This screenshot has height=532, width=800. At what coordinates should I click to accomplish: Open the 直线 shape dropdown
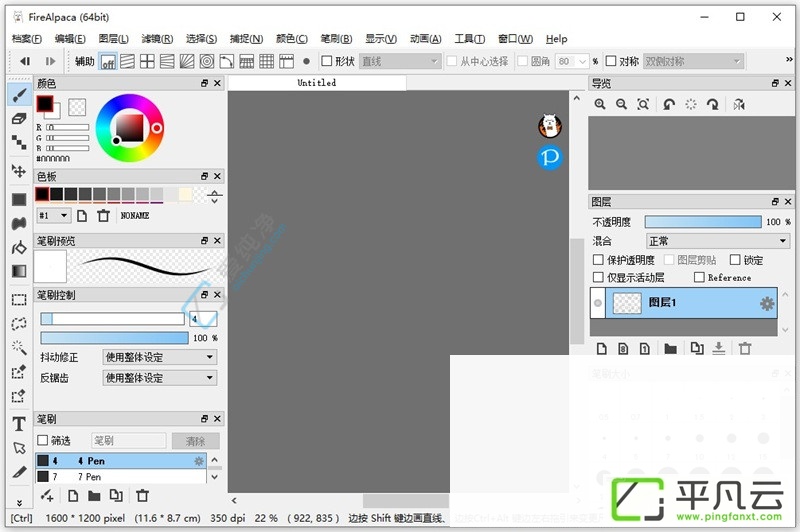point(399,61)
